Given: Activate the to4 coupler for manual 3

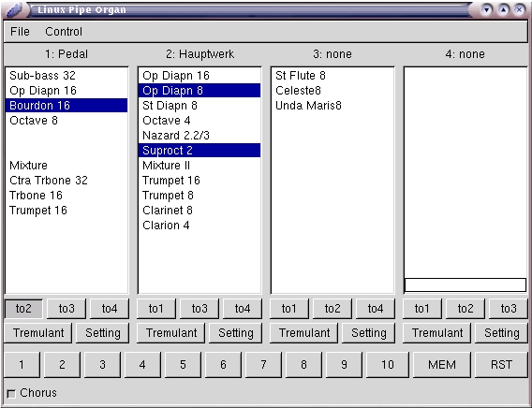Looking at the screenshot, I should pyautogui.click(x=376, y=309).
